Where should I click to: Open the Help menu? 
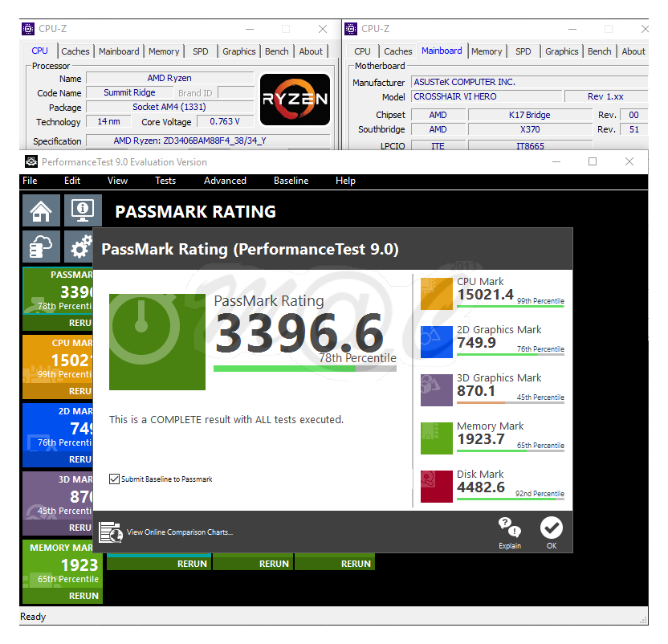(345, 181)
